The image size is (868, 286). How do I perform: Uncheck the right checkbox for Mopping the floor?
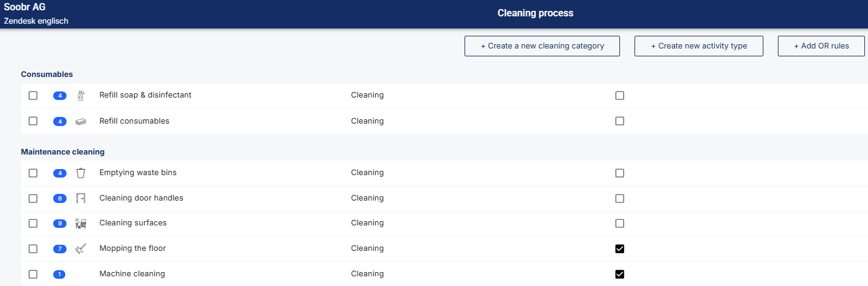point(619,248)
